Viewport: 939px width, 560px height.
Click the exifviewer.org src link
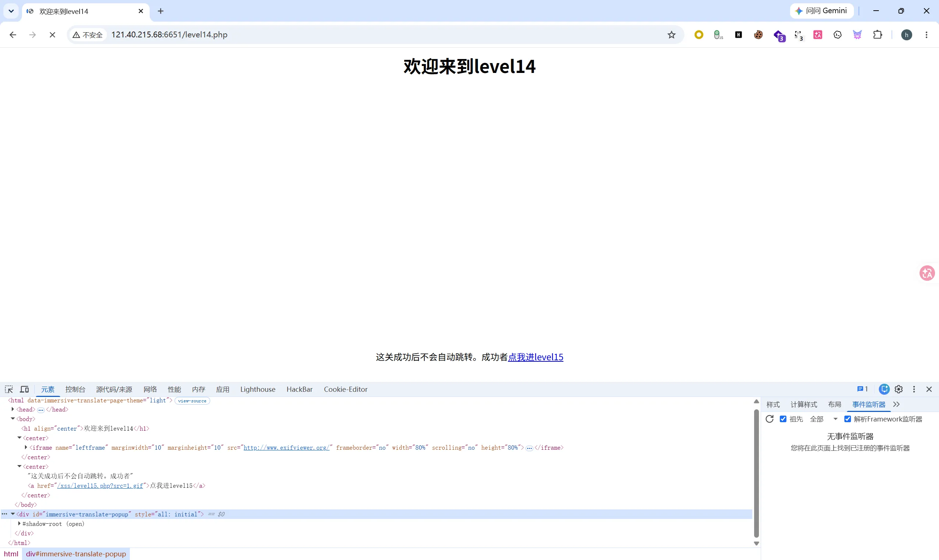pyautogui.click(x=286, y=447)
